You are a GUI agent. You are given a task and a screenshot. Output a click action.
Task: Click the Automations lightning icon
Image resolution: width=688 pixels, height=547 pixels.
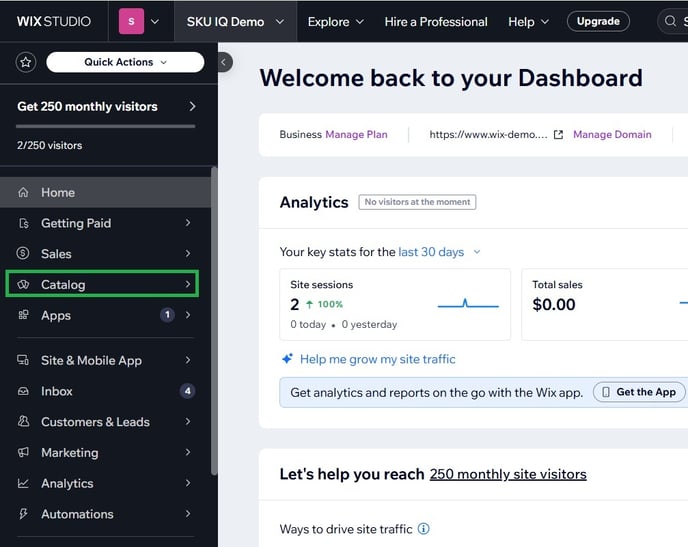23,514
